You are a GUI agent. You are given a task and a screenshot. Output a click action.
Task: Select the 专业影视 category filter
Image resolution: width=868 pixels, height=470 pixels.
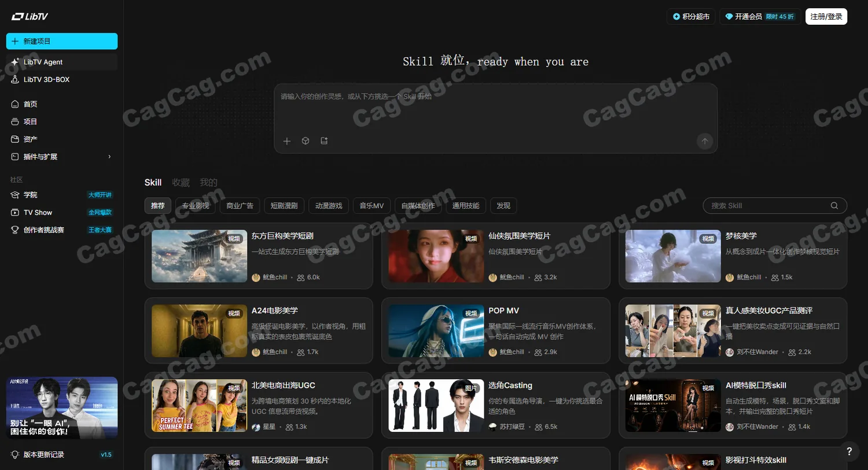(x=196, y=206)
